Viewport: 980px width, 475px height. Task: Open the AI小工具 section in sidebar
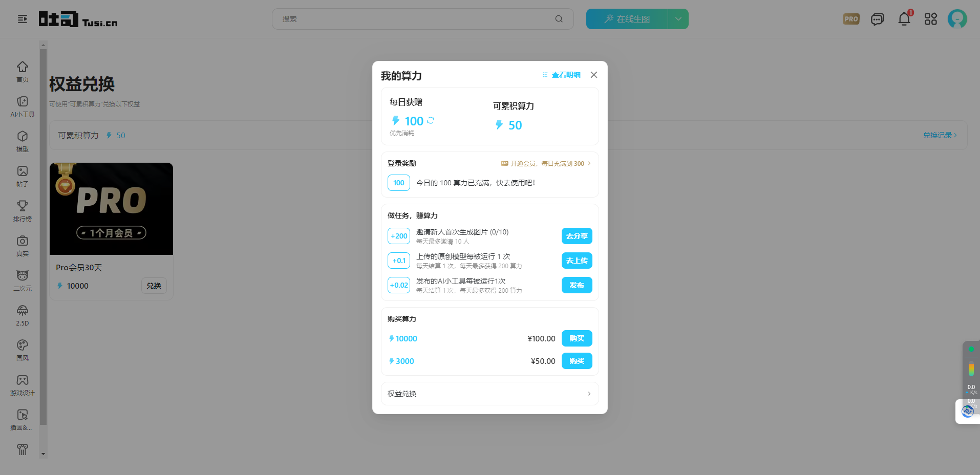22,105
